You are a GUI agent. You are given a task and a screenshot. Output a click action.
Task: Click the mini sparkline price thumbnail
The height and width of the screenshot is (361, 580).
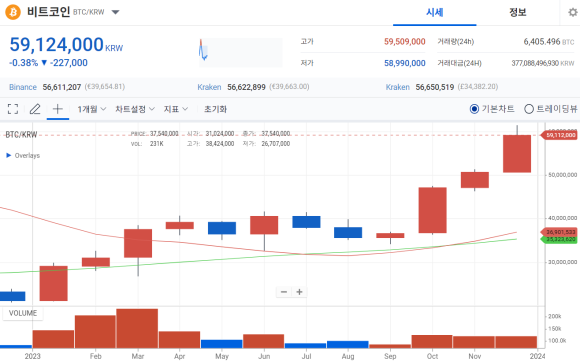click(x=241, y=53)
